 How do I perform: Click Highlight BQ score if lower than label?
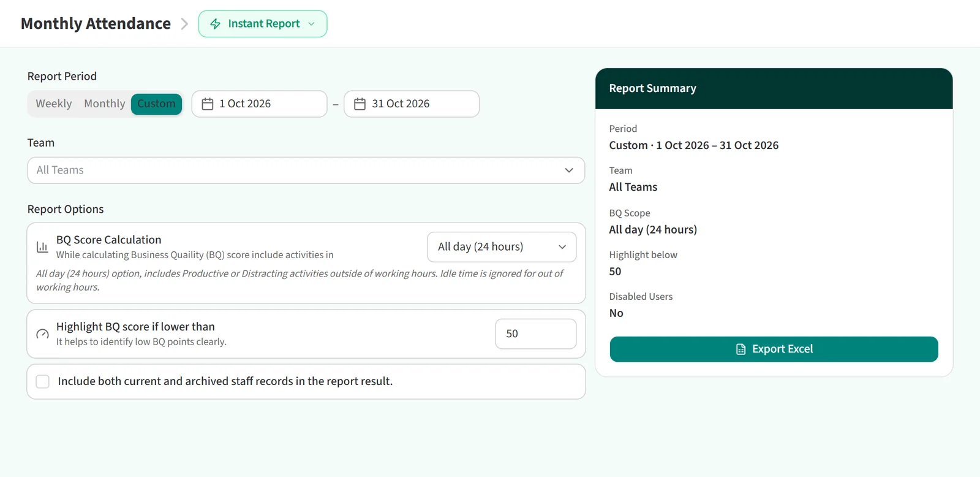click(x=135, y=327)
